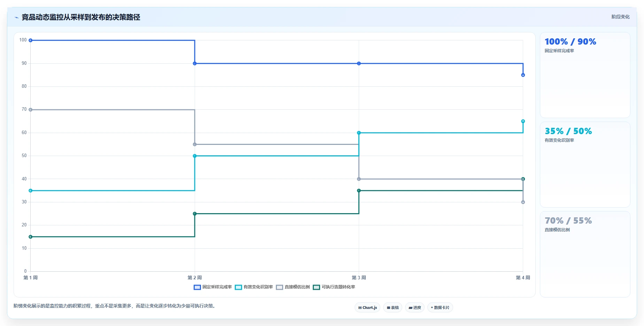
Task: Click the 100 tick on the y-axis
Action: 23,40
